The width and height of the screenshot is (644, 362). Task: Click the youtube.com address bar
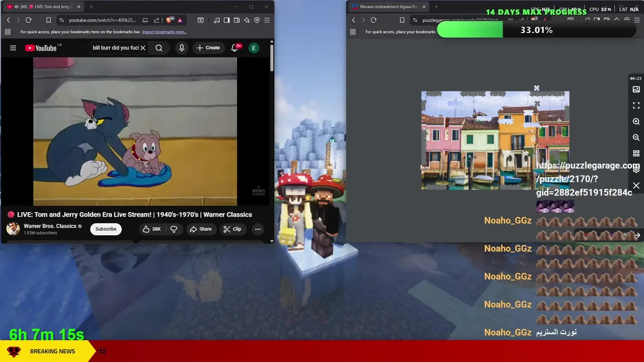point(102,20)
